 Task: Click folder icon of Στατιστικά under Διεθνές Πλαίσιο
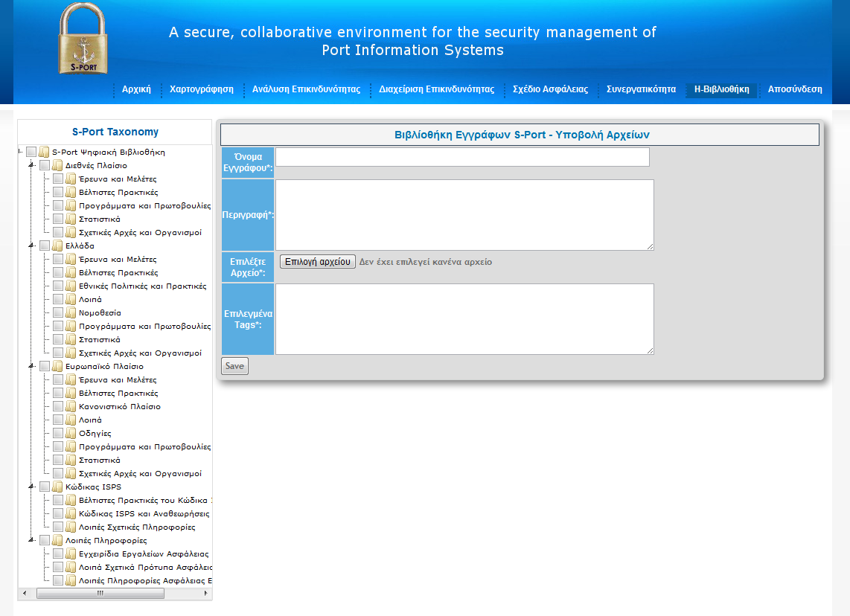coord(71,219)
